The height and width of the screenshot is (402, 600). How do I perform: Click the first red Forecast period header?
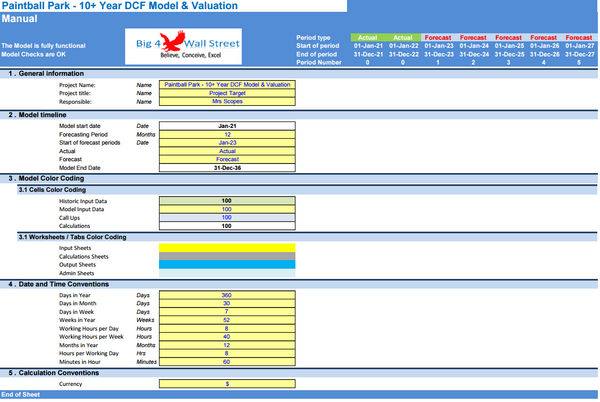click(437, 37)
